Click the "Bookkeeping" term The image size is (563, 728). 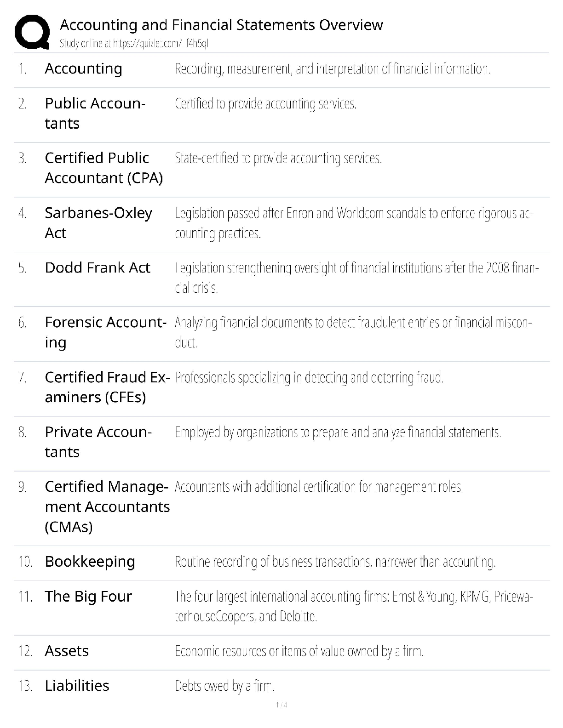coord(90,562)
